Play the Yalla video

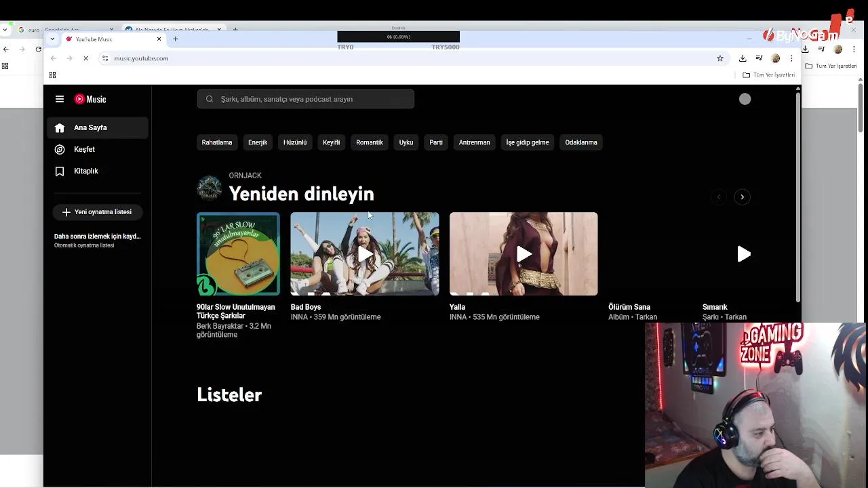pos(524,254)
